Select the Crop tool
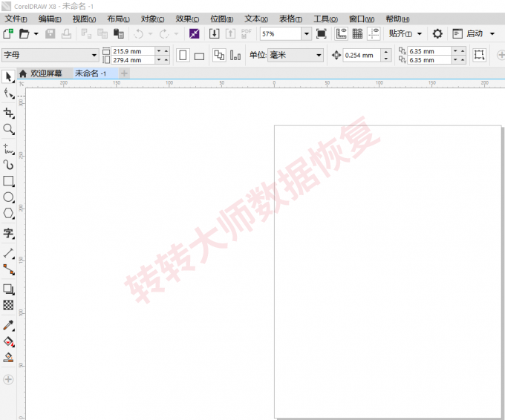The width and height of the screenshot is (505, 420). [x=8, y=113]
